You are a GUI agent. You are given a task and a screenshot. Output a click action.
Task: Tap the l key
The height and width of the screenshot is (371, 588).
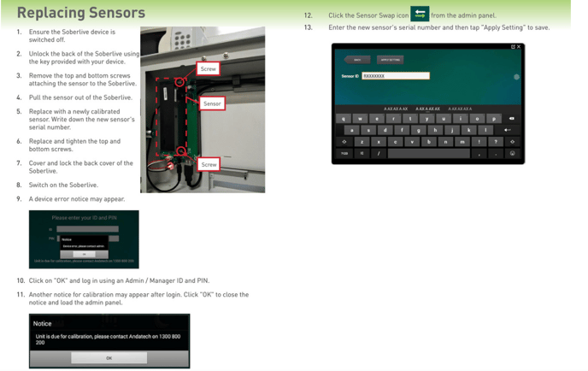(x=485, y=130)
